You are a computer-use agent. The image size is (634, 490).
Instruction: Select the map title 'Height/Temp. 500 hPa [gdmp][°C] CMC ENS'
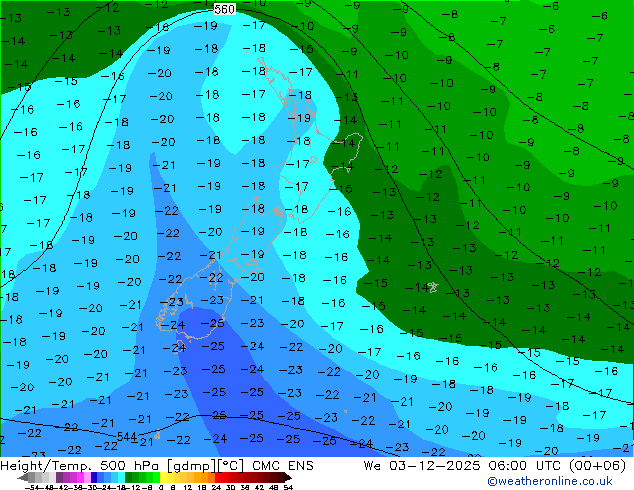(157, 466)
